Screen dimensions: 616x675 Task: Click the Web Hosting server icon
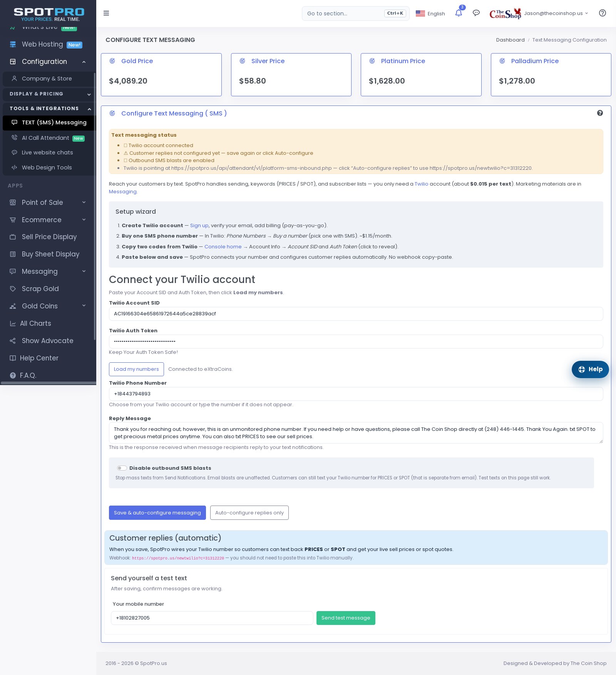pos(13,44)
